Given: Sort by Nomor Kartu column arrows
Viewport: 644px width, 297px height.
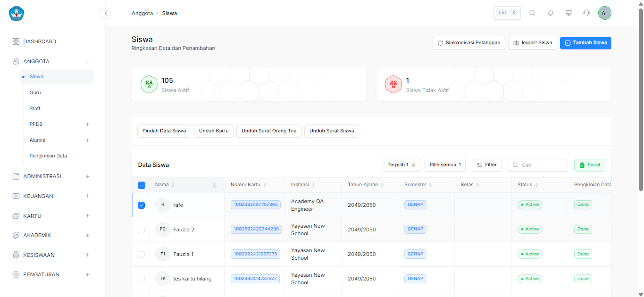Looking at the screenshot, I should coord(265,185).
